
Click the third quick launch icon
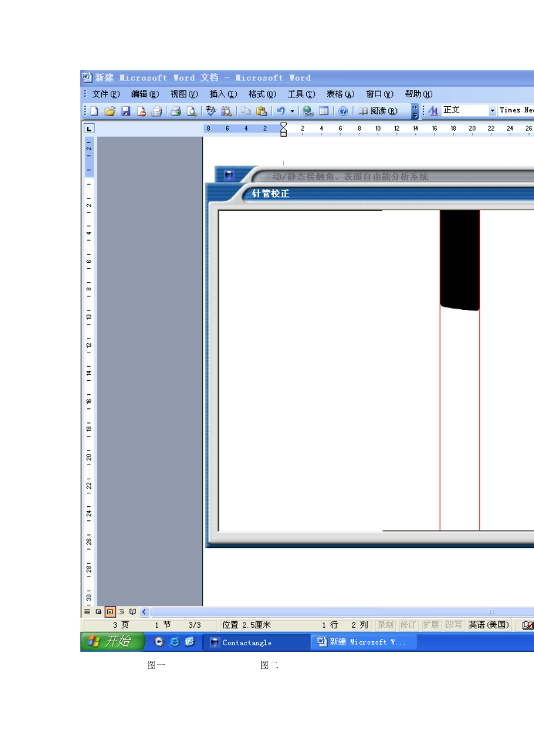click(x=189, y=642)
